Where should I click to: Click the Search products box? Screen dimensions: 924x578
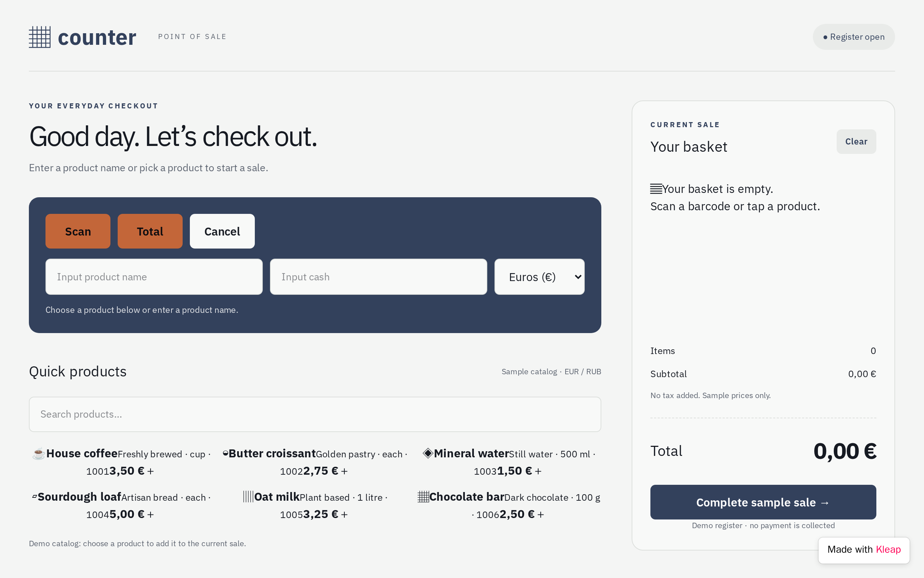[315, 414]
